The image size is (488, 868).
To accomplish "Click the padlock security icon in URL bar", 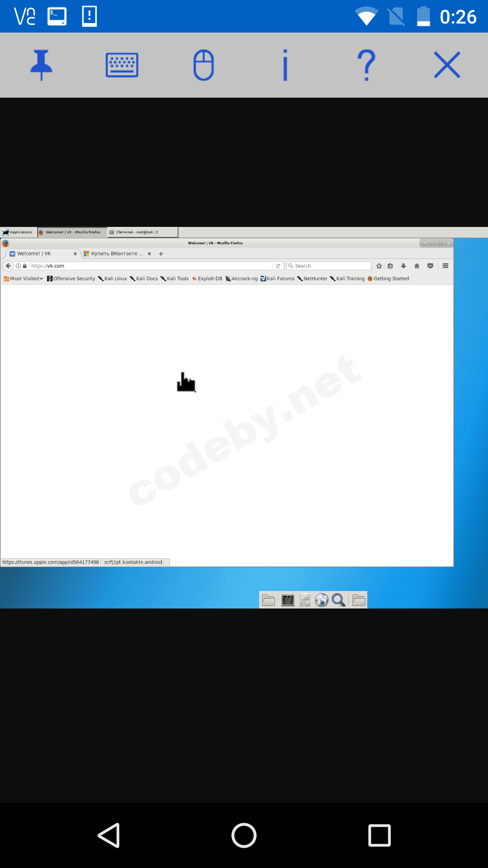I will pos(25,266).
